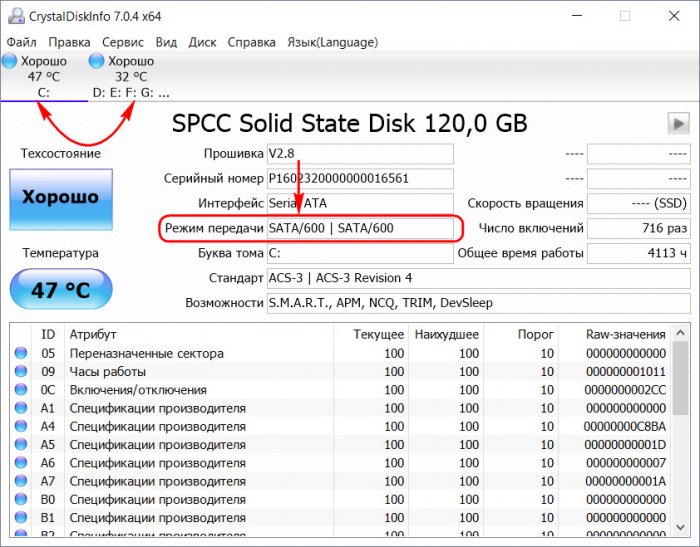This screenshot has width=700, height=547.
Task: Click the Общее время работы 4113 ч field
Action: (x=639, y=253)
